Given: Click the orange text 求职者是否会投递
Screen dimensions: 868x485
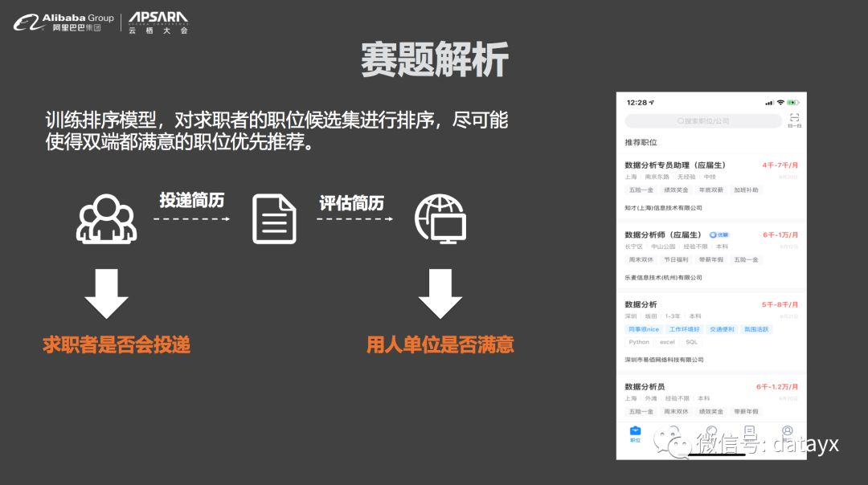Looking at the screenshot, I should click(x=117, y=344).
